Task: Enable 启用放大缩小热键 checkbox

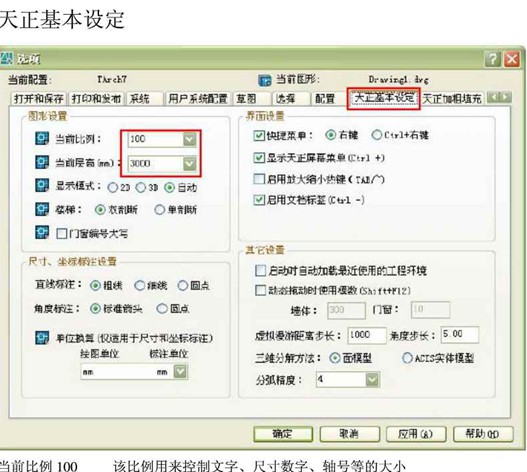Action: (x=259, y=179)
